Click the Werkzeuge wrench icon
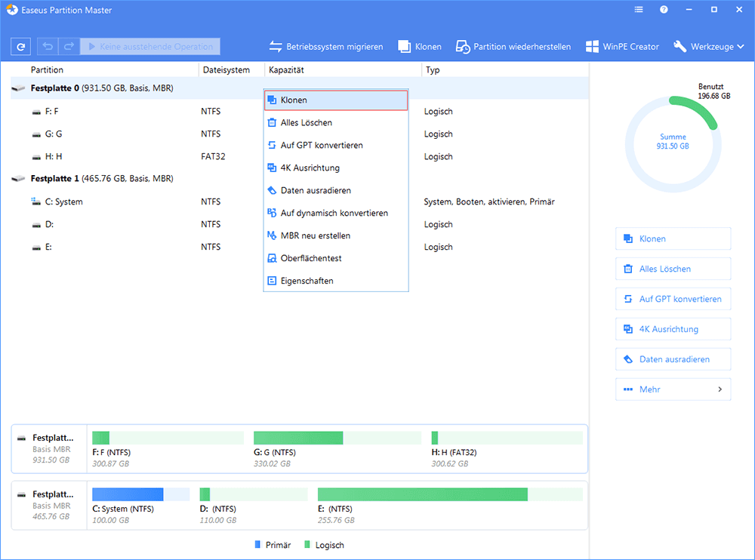755x560 pixels. (680, 47)
